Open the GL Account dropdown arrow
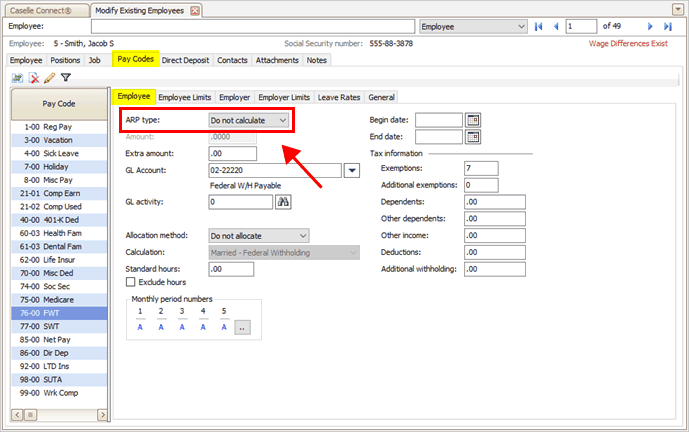 351,171
